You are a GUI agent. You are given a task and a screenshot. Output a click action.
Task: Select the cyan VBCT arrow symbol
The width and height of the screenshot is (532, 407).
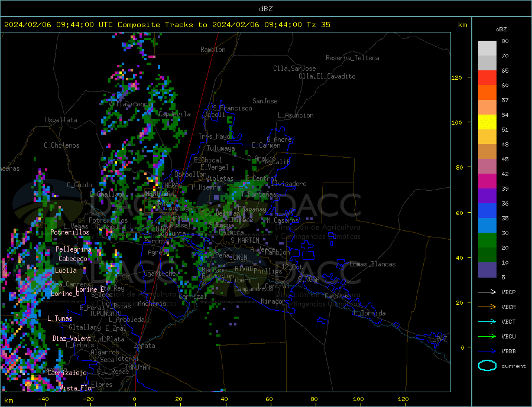[x=487, y=321]
